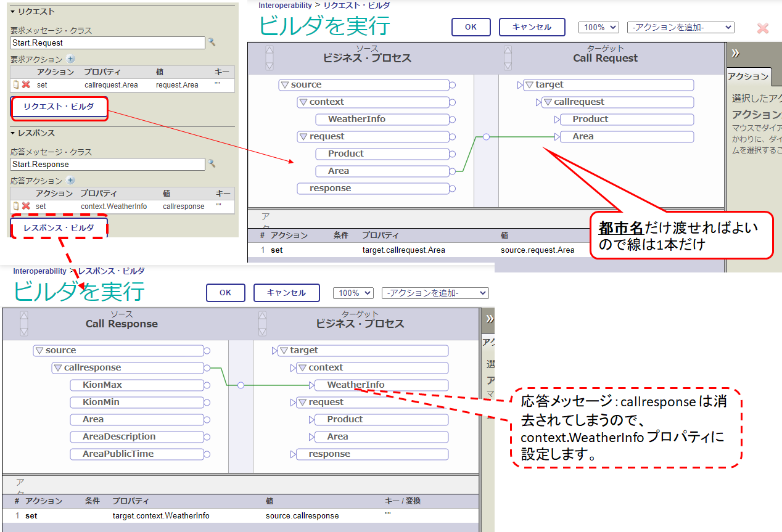
Task: Collapse the リクエスト section header
Action: tap(13, 12)
